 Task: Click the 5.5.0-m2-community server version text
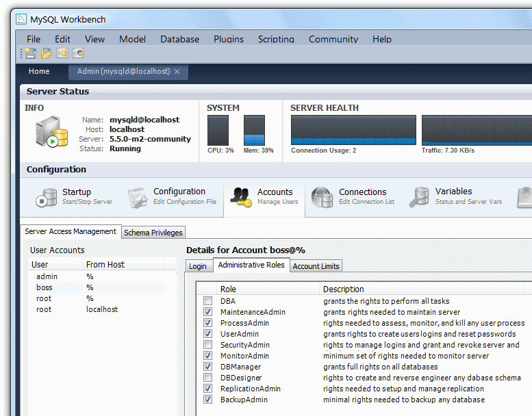150,139
